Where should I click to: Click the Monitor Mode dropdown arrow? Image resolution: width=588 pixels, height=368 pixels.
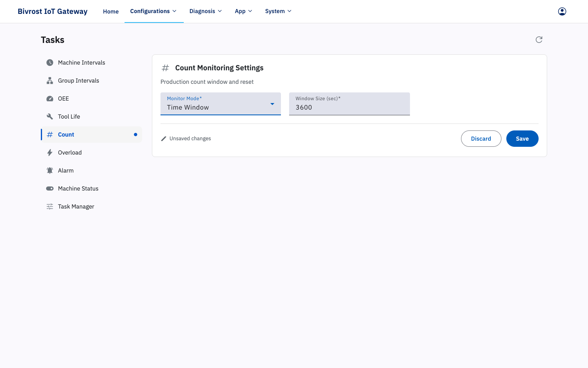pyautogui.click(x=272, y=104)
